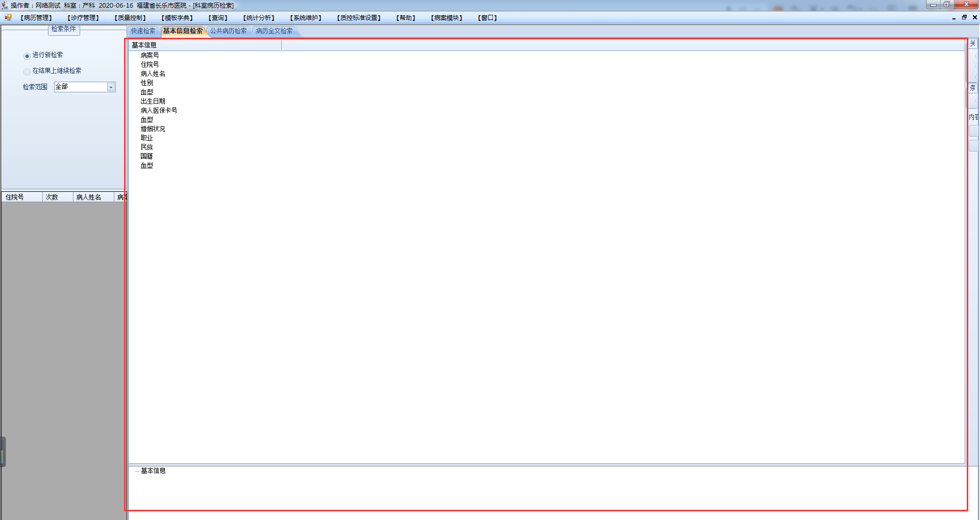Click the application icon in the title bar
The image size is (980, 520).
[5, 5]
